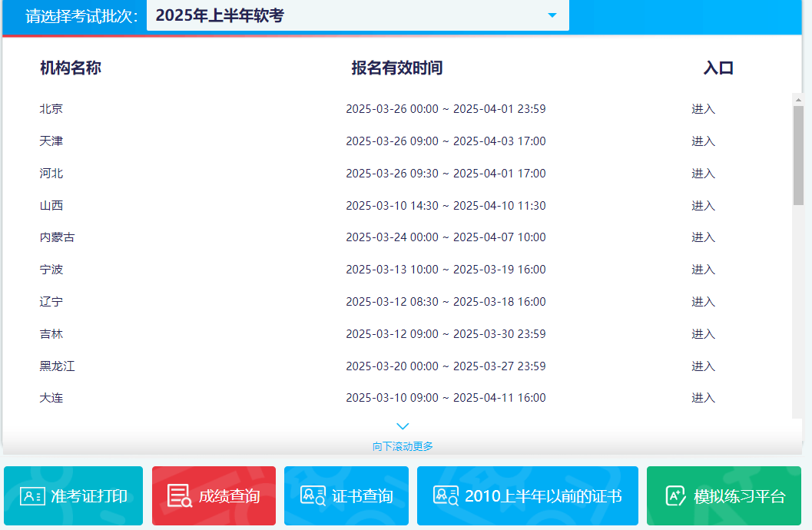
Task: Open 2010上半年以前的证书 lookup
Action: click(x=528, y=496)
